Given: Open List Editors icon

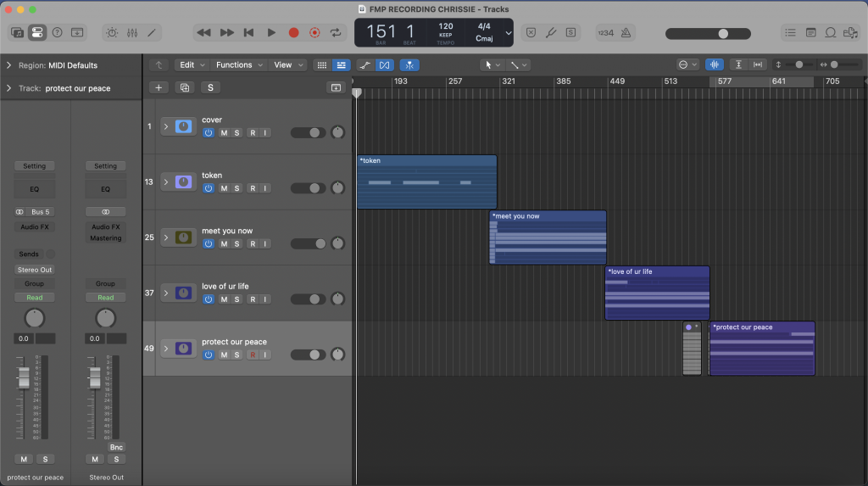Looking at the screenshot, I should click(790, 33).
